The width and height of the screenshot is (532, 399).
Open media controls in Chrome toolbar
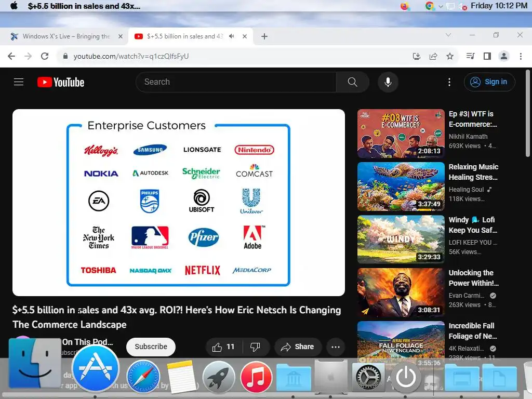[x=470, y=56]
